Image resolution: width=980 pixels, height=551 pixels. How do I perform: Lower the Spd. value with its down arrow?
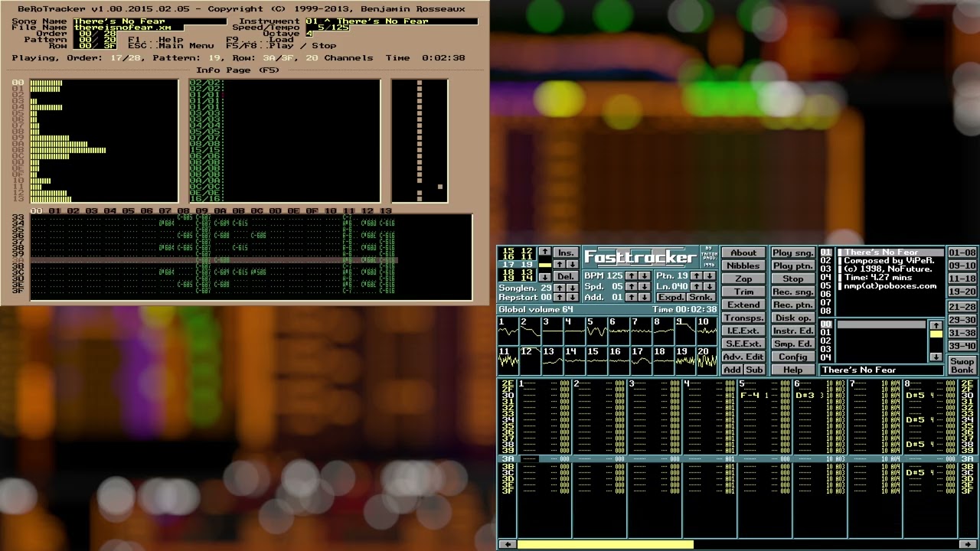point(645,286)
